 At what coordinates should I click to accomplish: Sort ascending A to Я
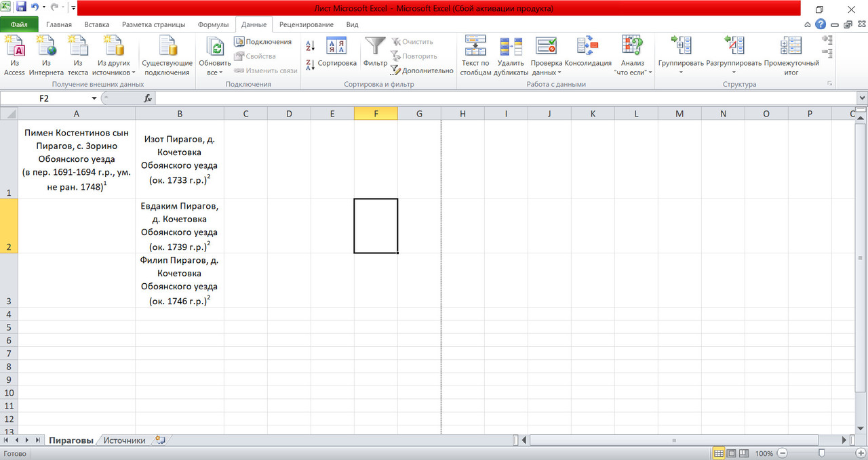310,46
